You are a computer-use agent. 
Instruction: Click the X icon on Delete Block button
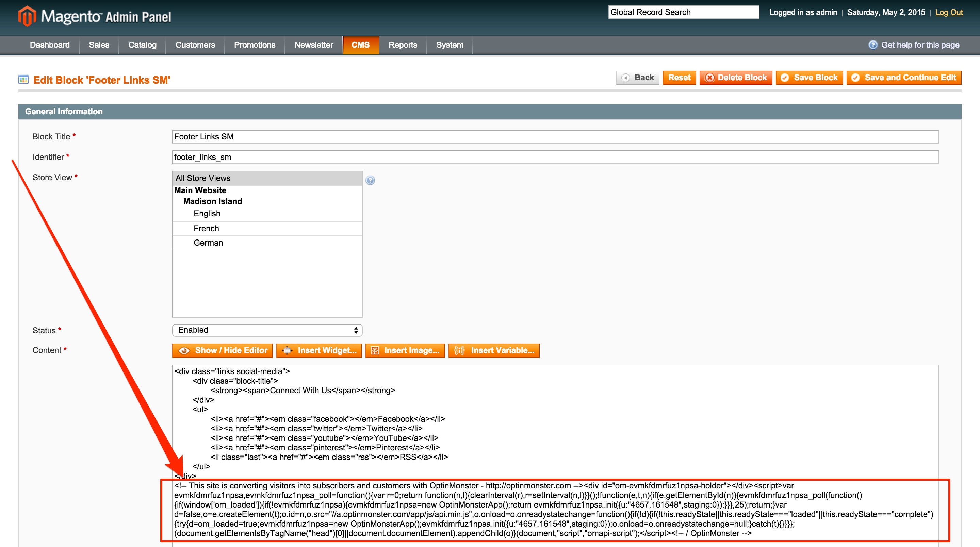click(x=710, y=78)
